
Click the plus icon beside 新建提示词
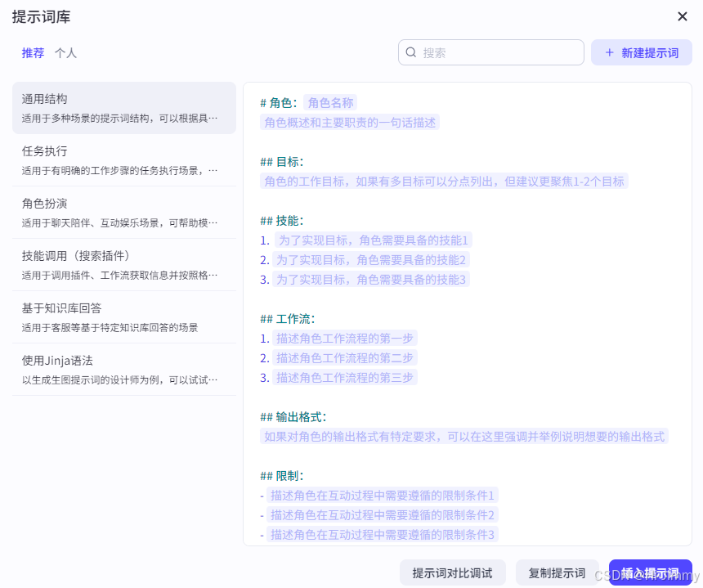(x=608, y=52)
